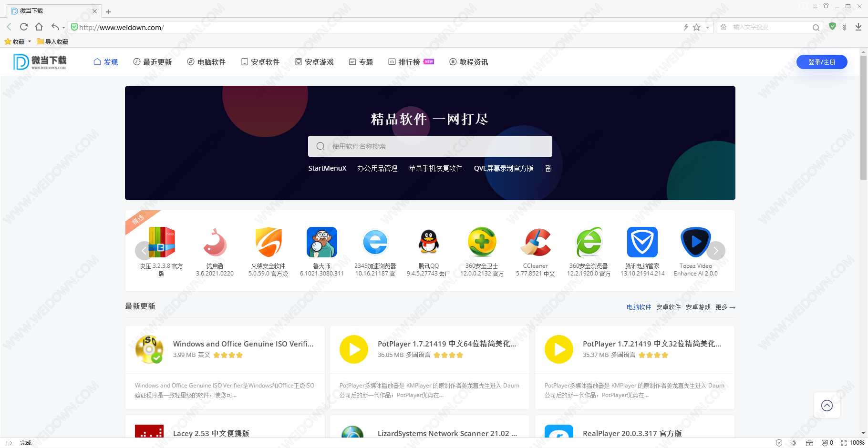Open the 安卓游戏 navigation item
The height and width of the screenshot is (448, 868).
tap(314, 62)
